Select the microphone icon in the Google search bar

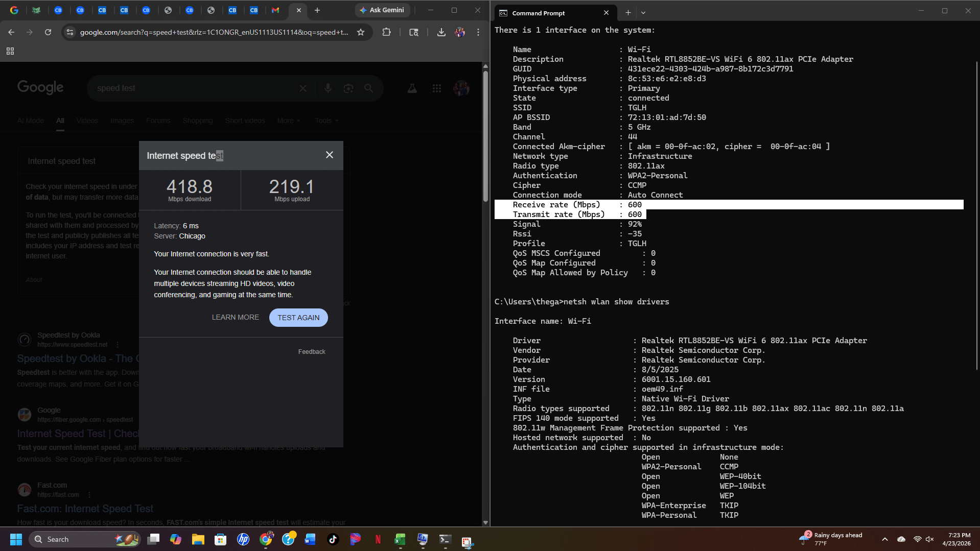coord(328,88)
